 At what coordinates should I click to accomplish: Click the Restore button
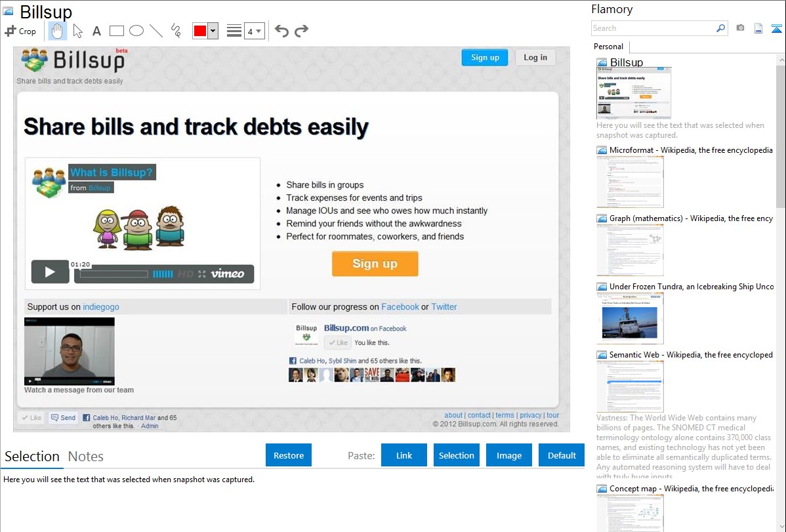tap(289, 455)
